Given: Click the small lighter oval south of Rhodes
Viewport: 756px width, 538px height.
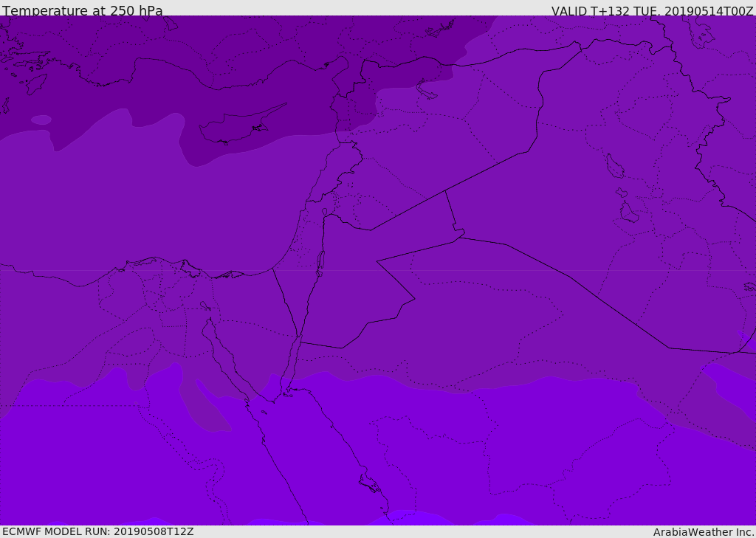Looking at the screenshot, I should coord(41,120).
